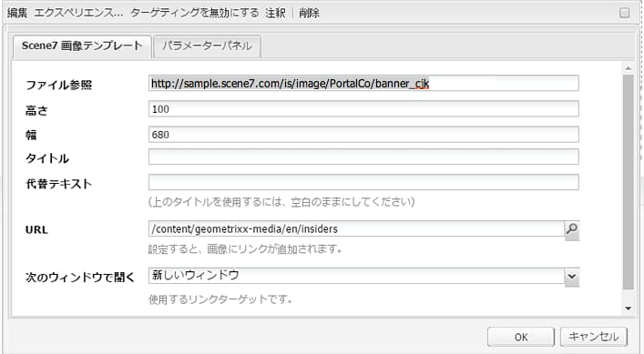Toggle the checkbox in the top-right toolbar corner

click(x=624, y=13)
